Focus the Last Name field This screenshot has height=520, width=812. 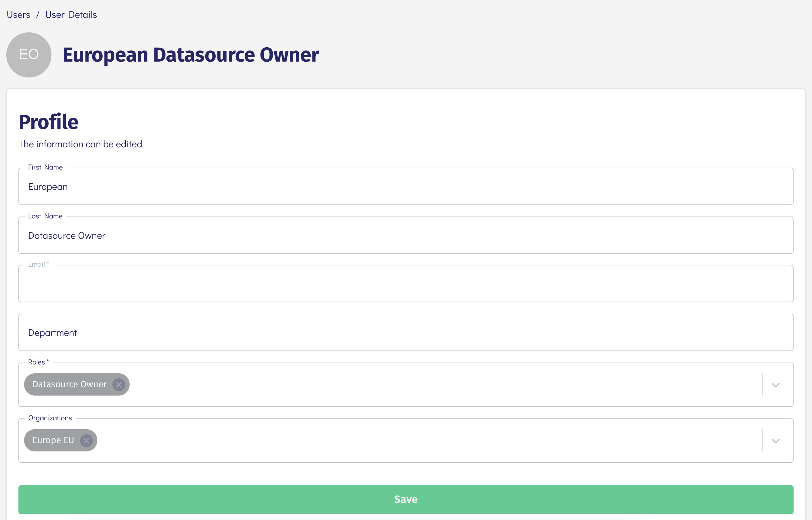coord(405,236)
